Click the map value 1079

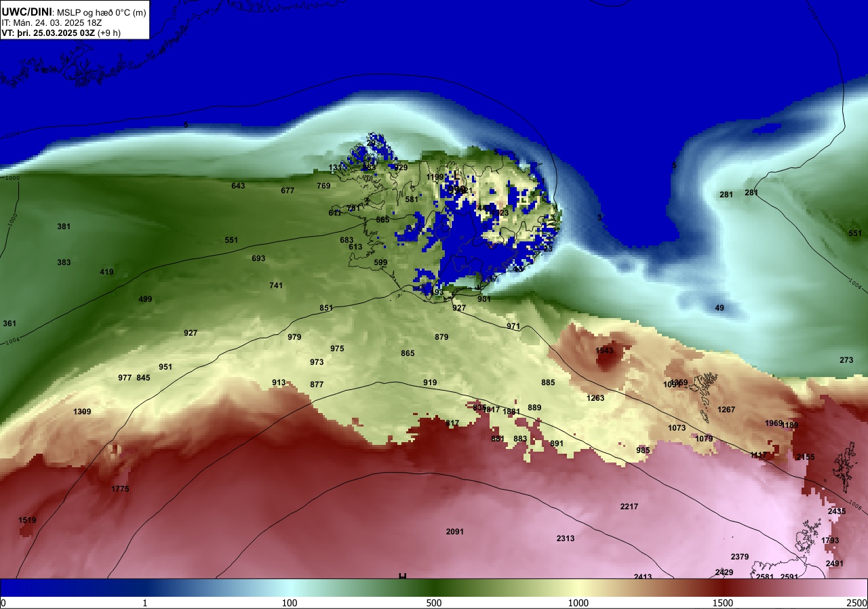click(704, 439)
